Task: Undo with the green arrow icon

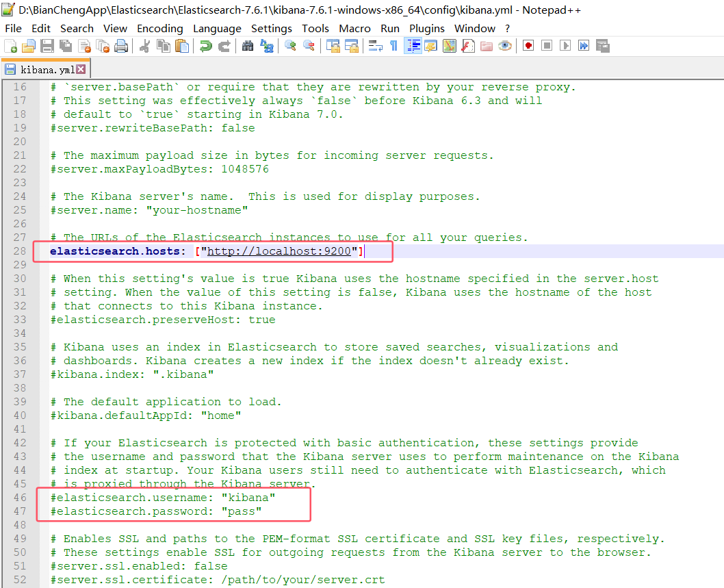Action: tap(205, 46)
